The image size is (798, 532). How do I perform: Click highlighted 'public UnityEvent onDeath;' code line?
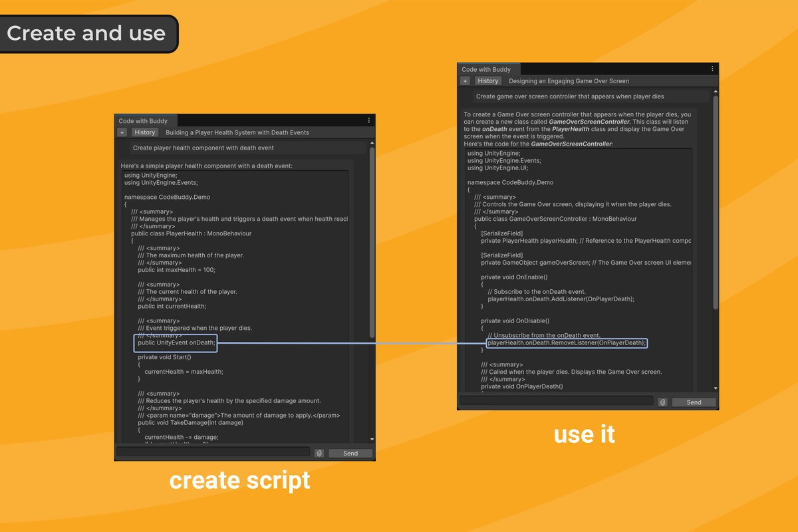(176, 343)
